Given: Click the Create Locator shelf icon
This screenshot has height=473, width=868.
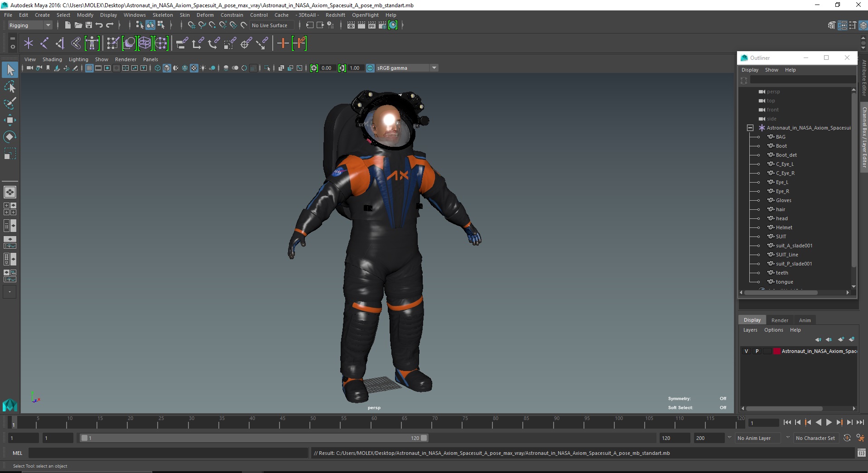Looking at the screenshot, I should [29, 43].
